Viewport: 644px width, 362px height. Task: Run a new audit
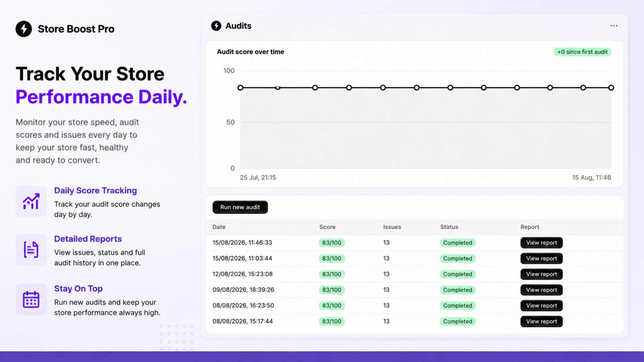(240, 207)
